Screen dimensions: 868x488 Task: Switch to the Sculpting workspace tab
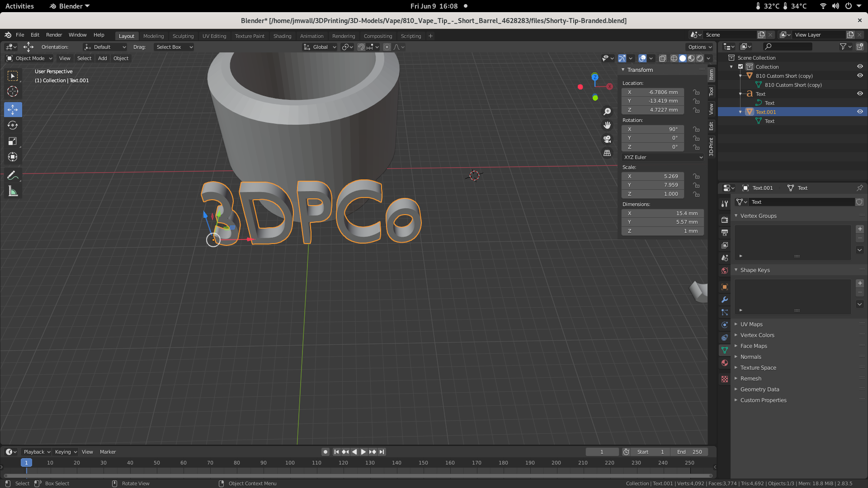[183, 36]
